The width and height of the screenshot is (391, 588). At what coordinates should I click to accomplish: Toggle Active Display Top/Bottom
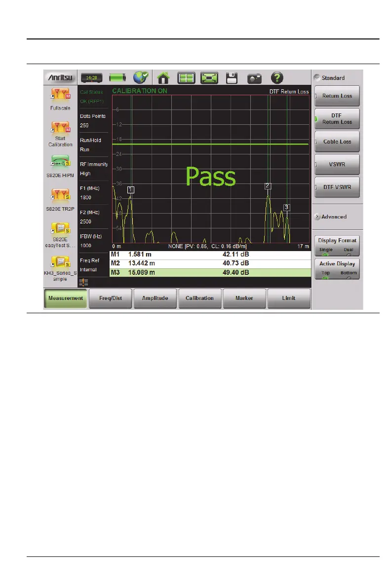(x=337, y=269)
